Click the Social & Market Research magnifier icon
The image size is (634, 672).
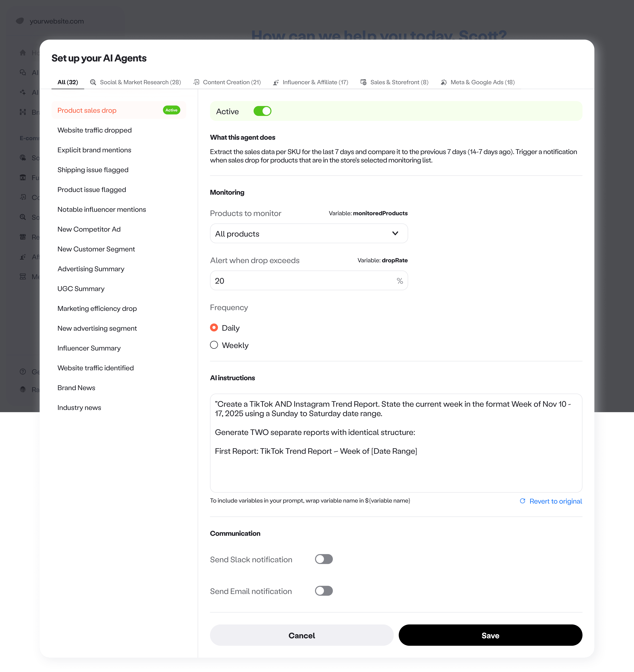(93, 82)
